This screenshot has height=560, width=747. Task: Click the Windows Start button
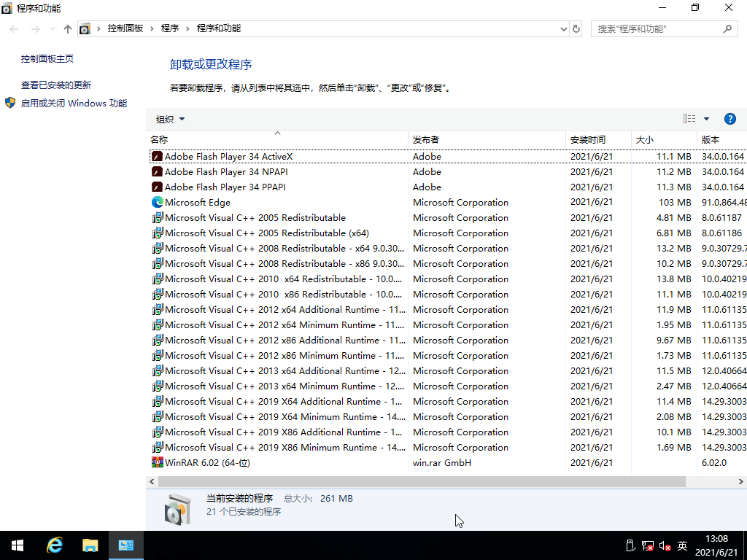pos(17,545)
